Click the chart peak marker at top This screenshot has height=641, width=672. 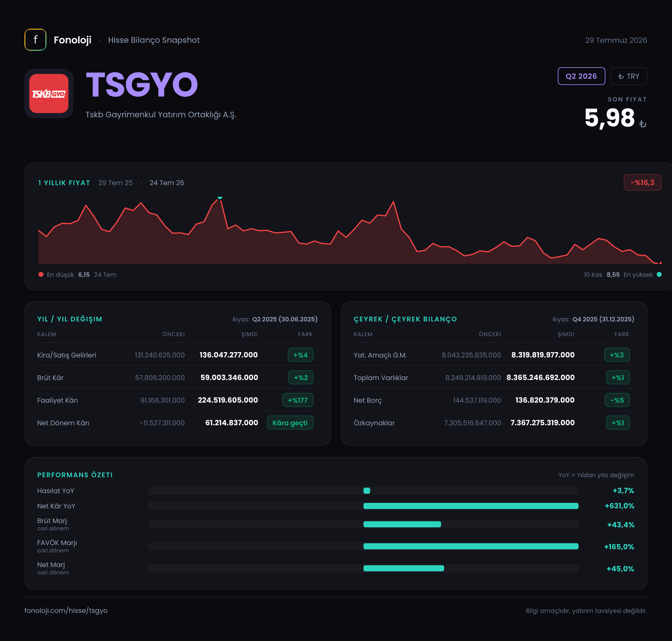coord(220,198)
